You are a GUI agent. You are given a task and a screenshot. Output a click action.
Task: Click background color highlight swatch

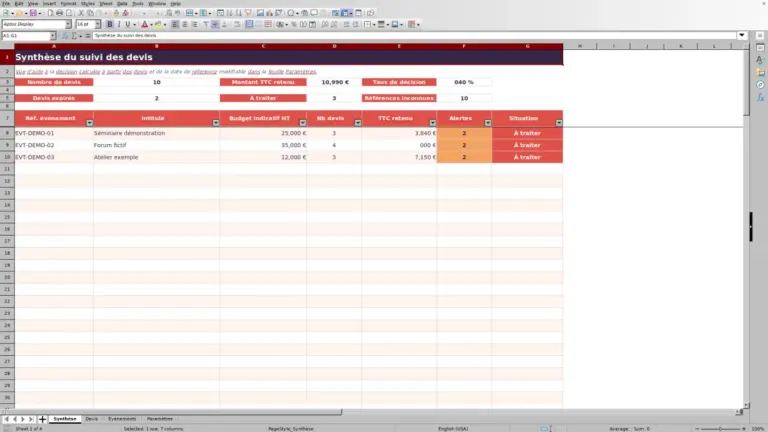(158, 24)
